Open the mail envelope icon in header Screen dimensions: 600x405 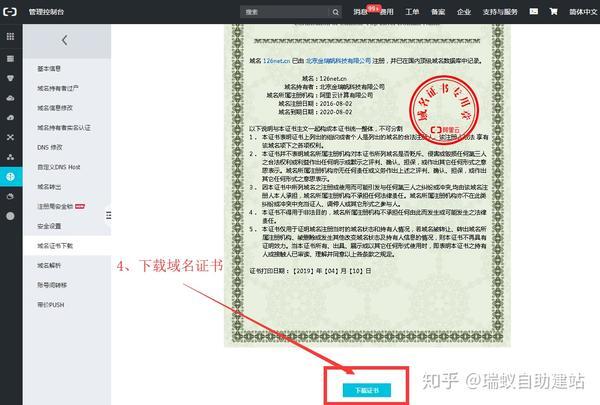click(533, 12)
